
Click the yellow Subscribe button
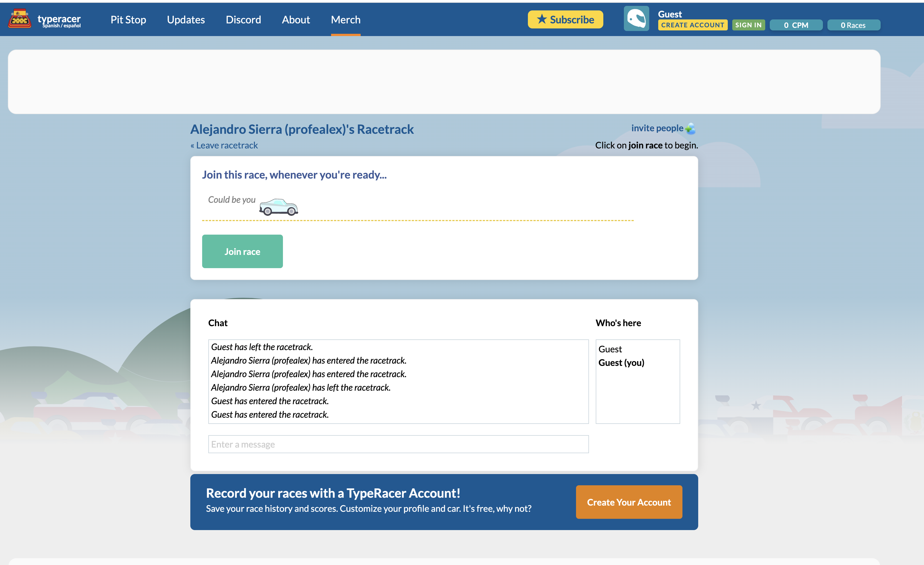coord(566,19)
